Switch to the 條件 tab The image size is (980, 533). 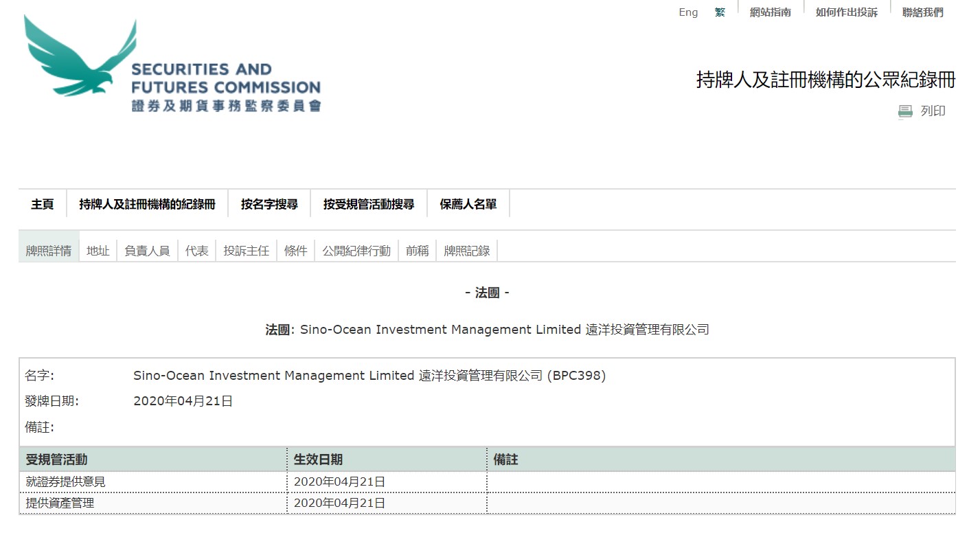tap(296, 251)
